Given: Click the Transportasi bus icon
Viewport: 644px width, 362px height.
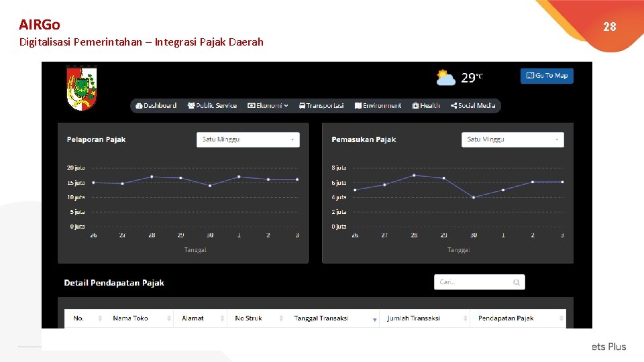Looking at the screenshot, I should 302,105.
